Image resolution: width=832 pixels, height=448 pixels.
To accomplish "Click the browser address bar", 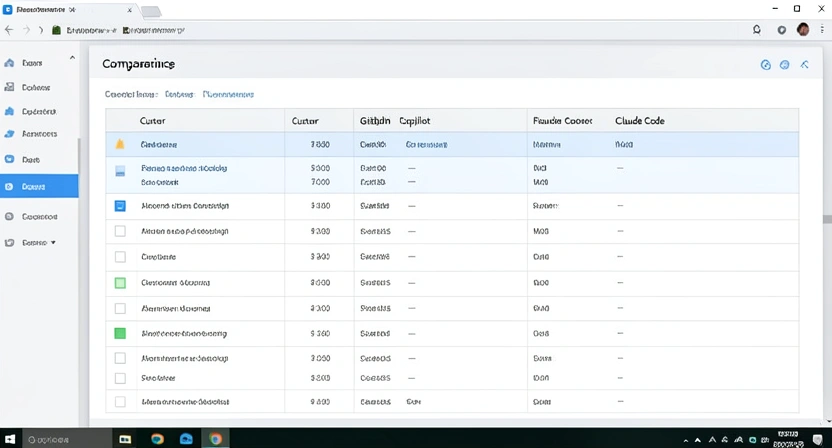I will (398, 30).
